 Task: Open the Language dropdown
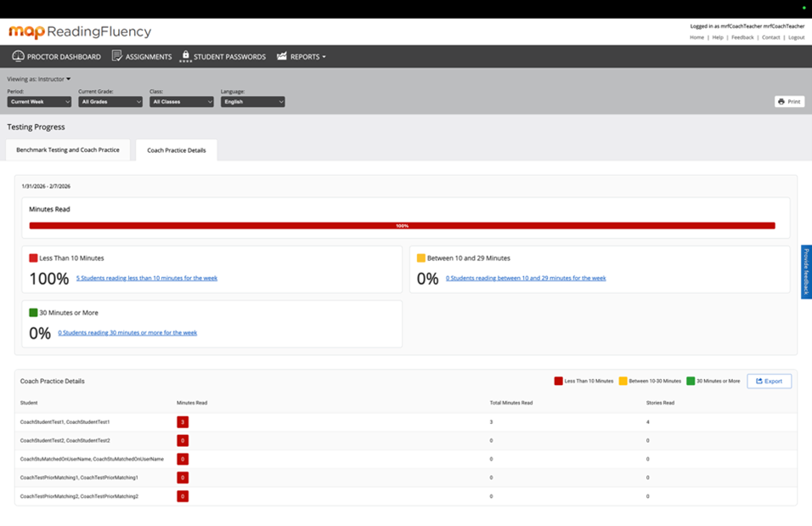252,102
